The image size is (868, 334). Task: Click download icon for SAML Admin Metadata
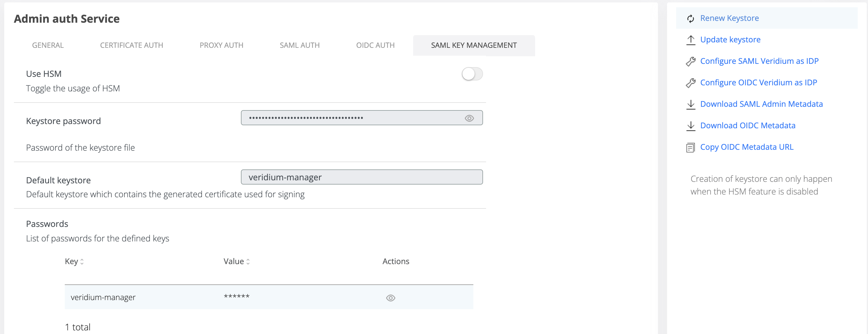click(690, 104)
